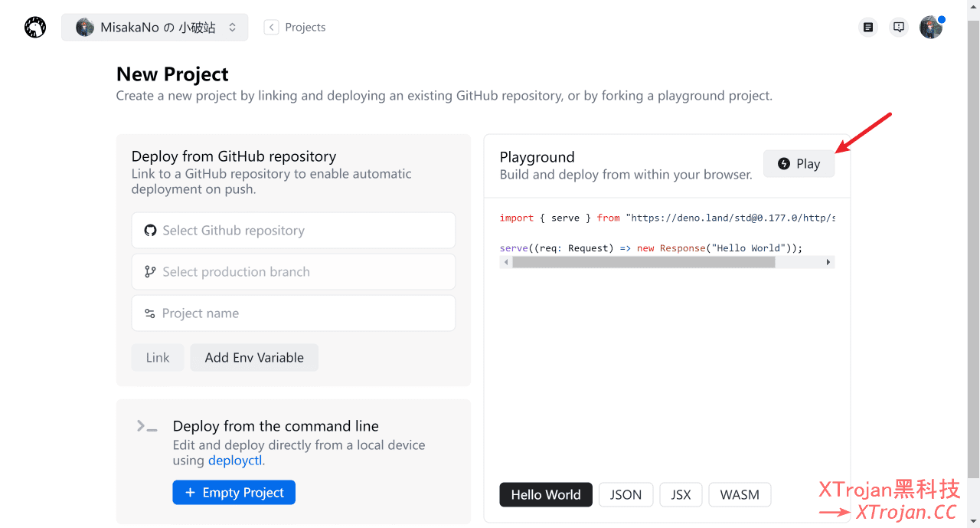Focus the Project name field
The image size is (980, 528).
[293, 313]
